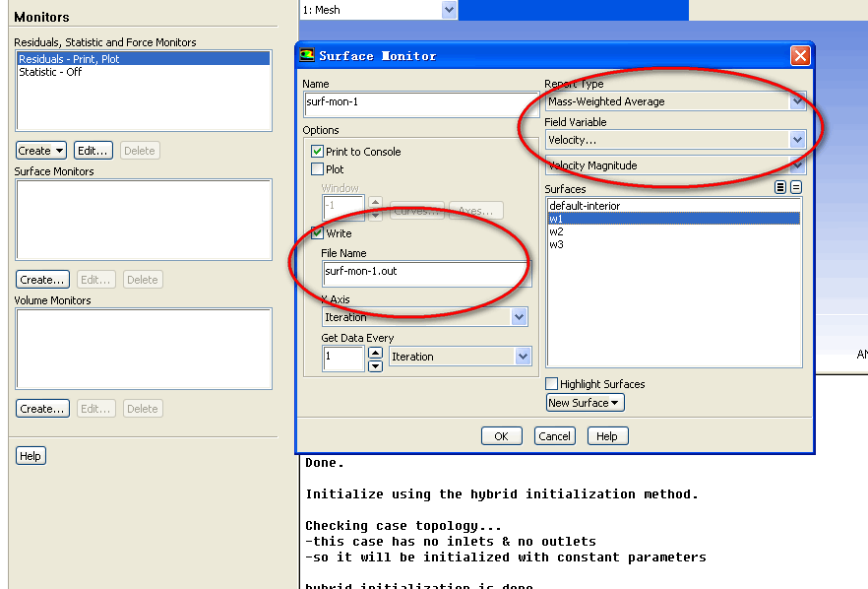Toggle the Write checkbox

pyautogui.click(x=317, y=232)
